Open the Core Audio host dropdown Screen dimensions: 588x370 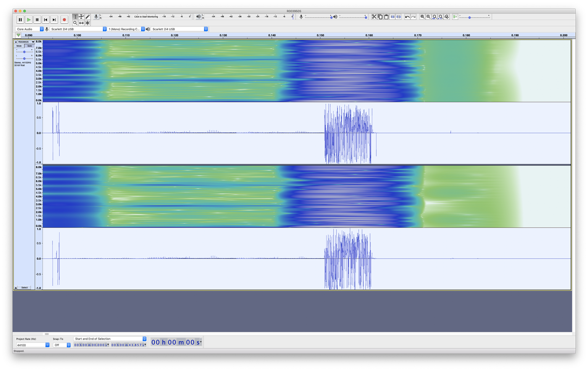click(30, 29)
